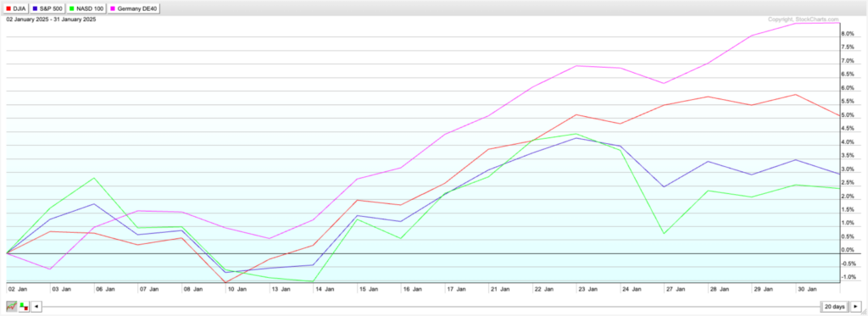
Task: Click the 17 Jan axis label
Action: click(x=455, y=289)
